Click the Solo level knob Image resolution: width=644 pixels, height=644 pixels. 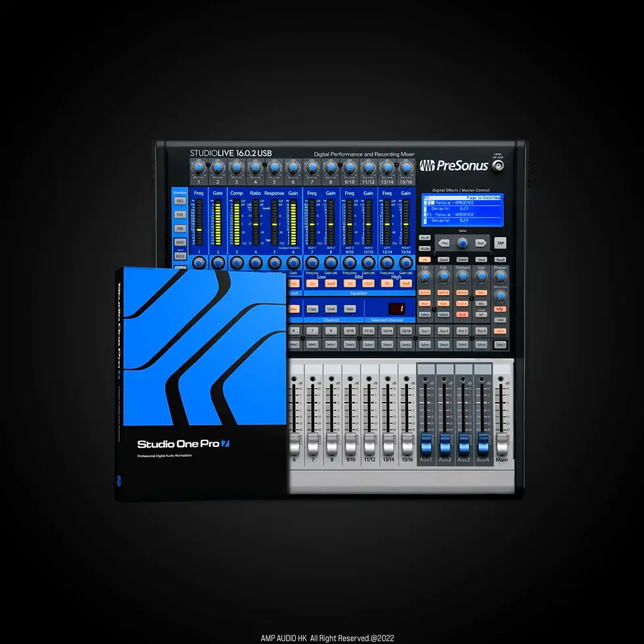(481, 277)
